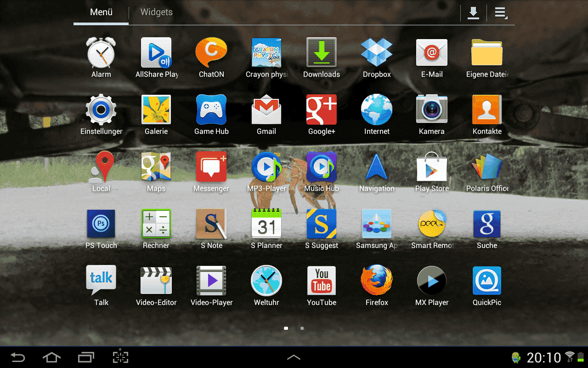
Task: Open ChatON messenger app
Action: (x=211, y=58)
